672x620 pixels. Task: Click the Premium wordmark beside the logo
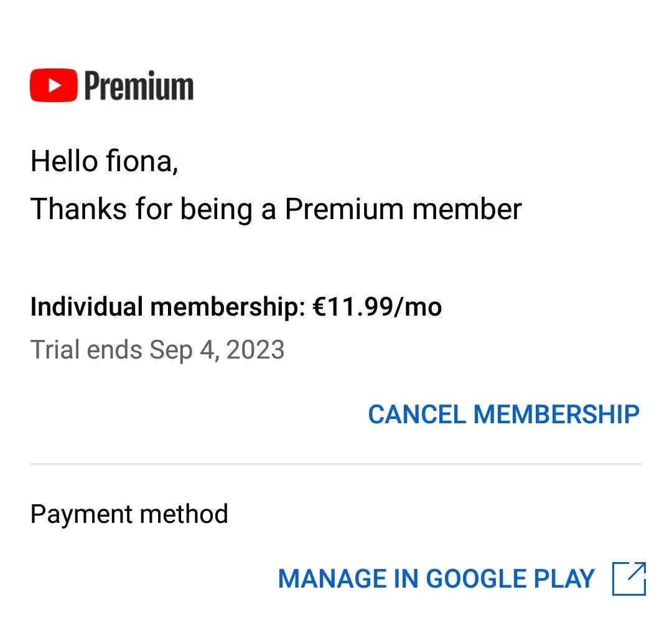[x=139, y=86]
